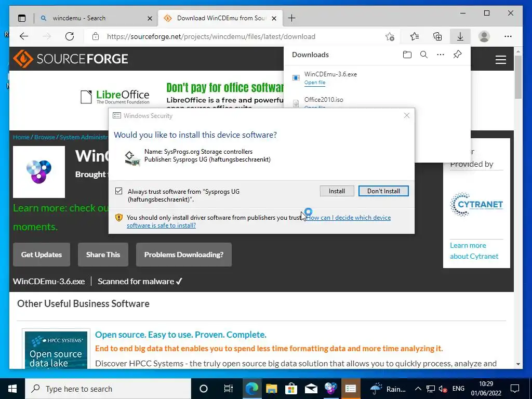Open the Edge tab actions menu icon

(x=22, y=18)
